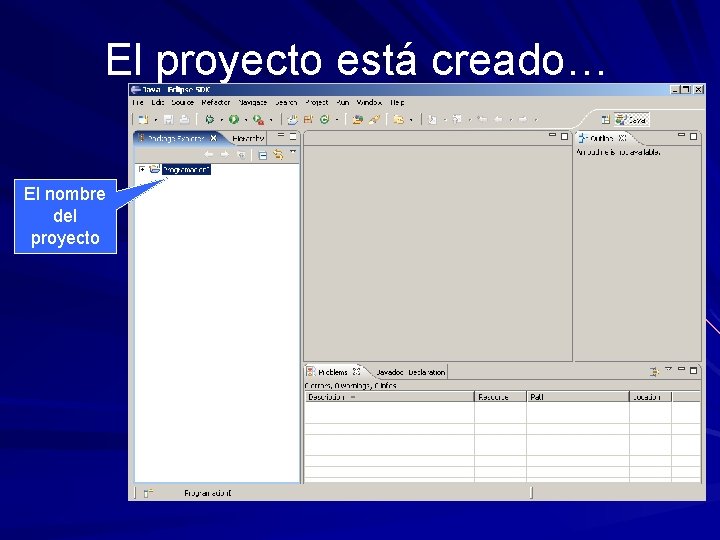This screenshot has height=540, width=720.
Task: Open the Source menu
Action: [182, 102]
